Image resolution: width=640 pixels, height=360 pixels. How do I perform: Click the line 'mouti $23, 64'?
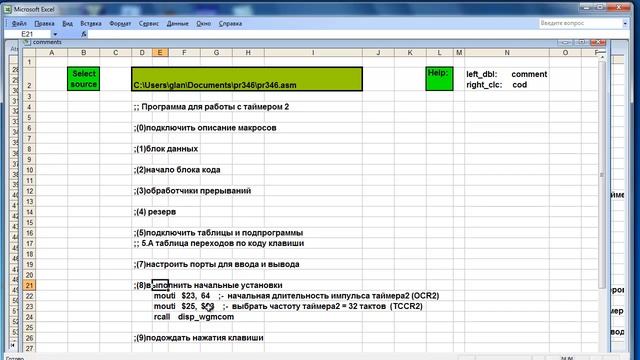tap(182, 296)
